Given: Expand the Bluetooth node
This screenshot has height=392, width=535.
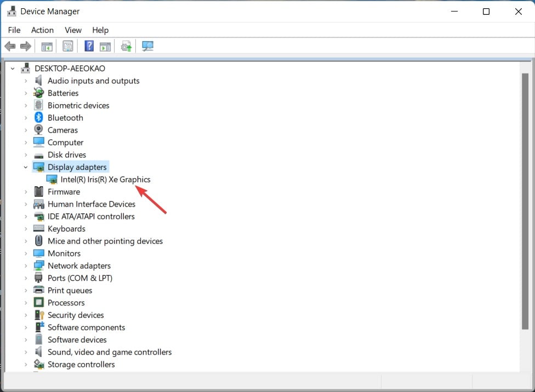Looking at the screenshot, I should (26, 118).
